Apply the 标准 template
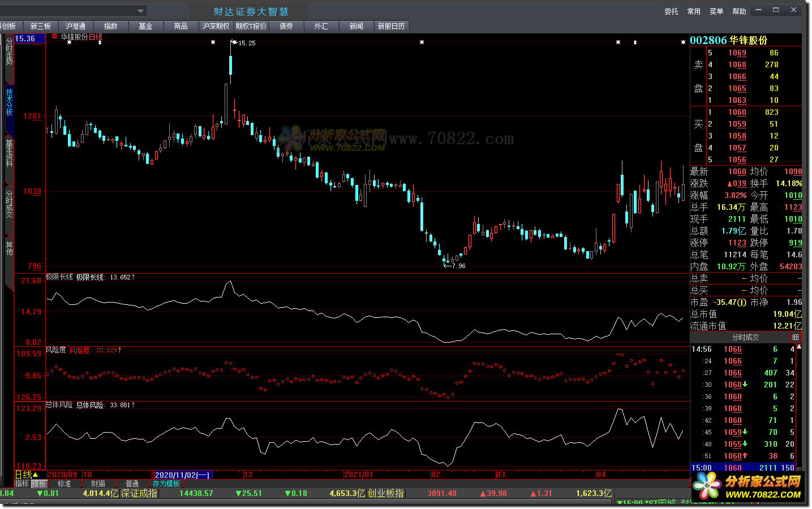 point(64,484)
